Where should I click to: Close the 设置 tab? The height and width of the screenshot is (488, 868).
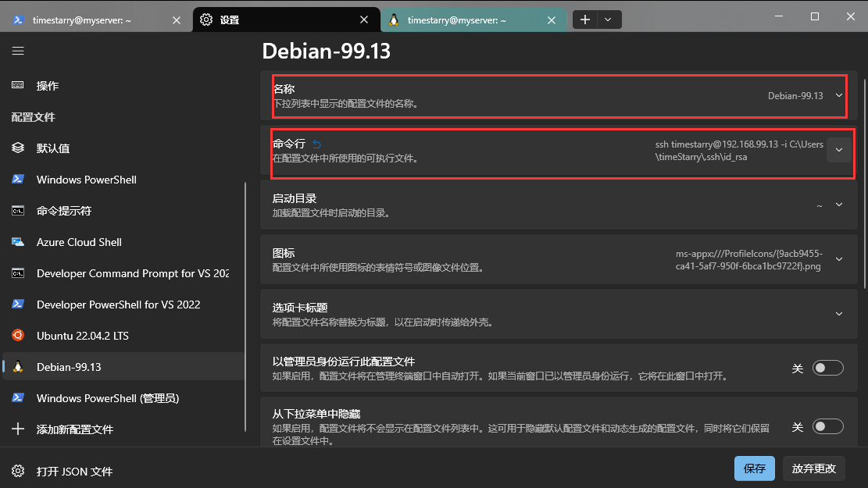(x=364, y=20)
